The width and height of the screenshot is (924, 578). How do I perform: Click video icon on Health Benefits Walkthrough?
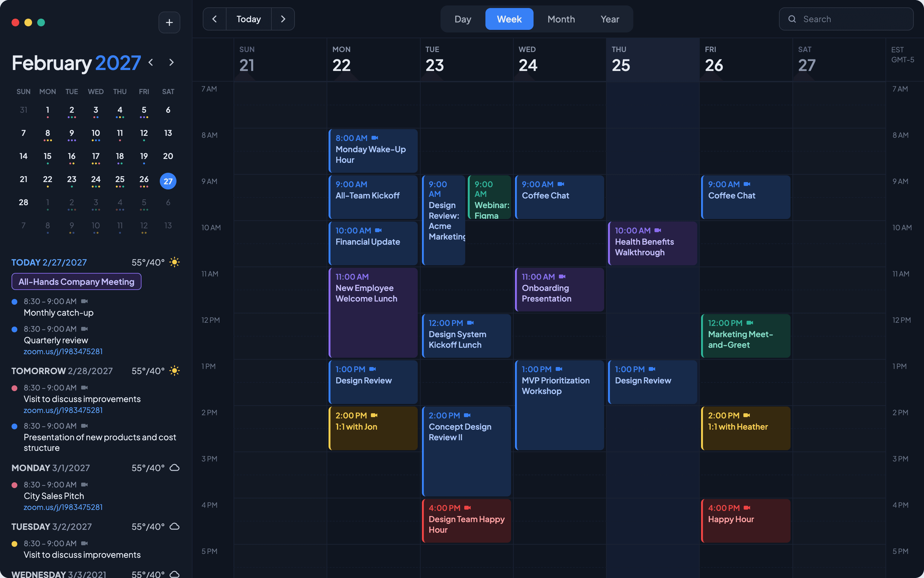pos(658,230)
